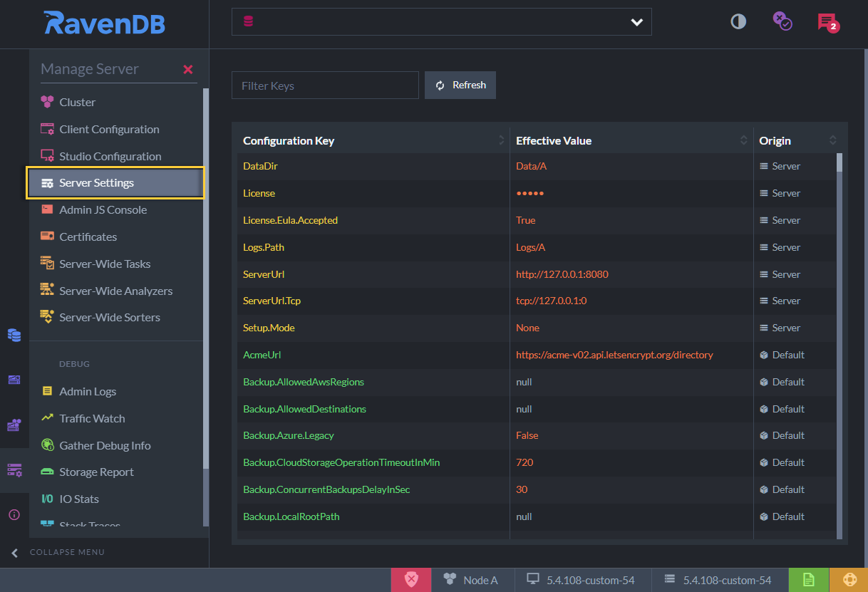Click the Cluster Dashboard icon in the left rail
Screen dimensions: 868x592
pyautogui.click(x=14, y=425)
